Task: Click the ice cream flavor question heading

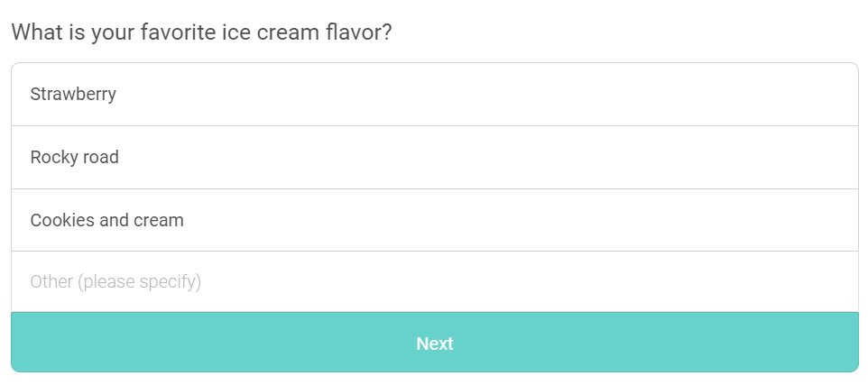Action: [201, 32]
